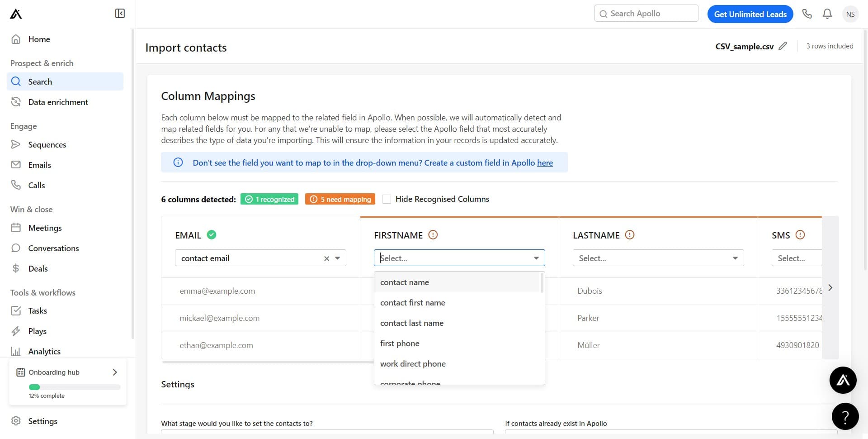Open the black Apollo assistant floating button
The width and height of the screenshot is (868, 439).
coord(843,380)
